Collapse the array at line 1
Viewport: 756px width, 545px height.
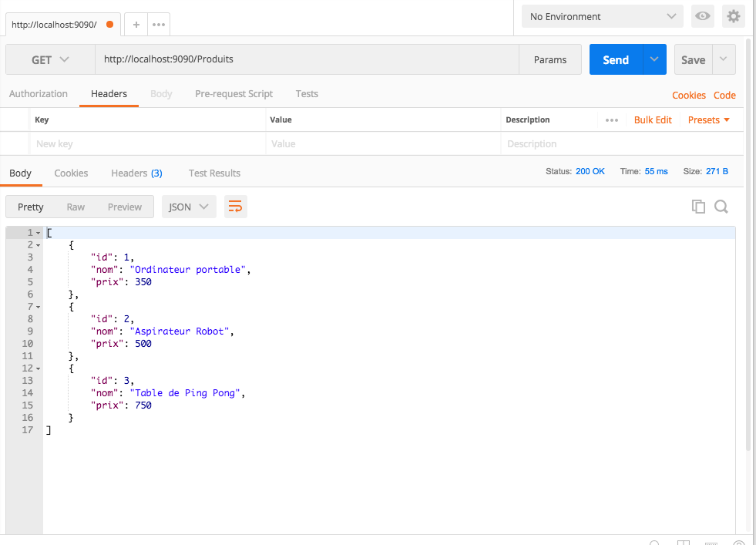38,233
